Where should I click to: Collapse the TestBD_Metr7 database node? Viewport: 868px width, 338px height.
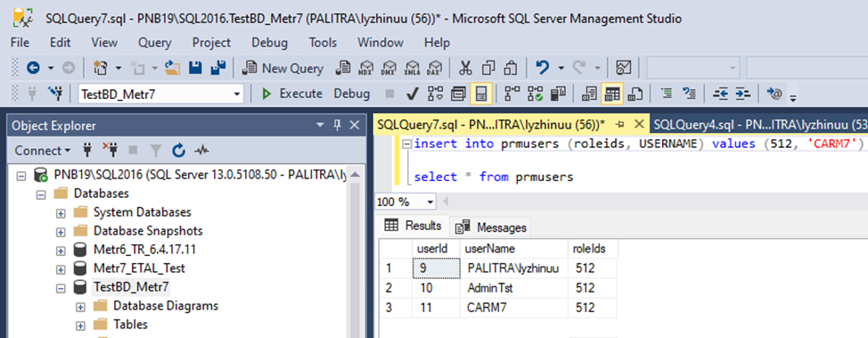[61, 287]
